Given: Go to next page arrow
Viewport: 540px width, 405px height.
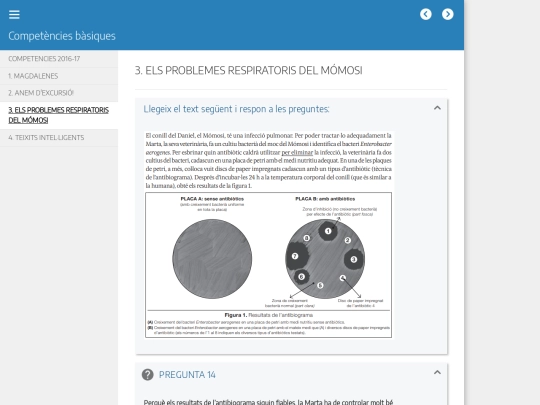Looking at the screenshot, I should tap(448, 14).
